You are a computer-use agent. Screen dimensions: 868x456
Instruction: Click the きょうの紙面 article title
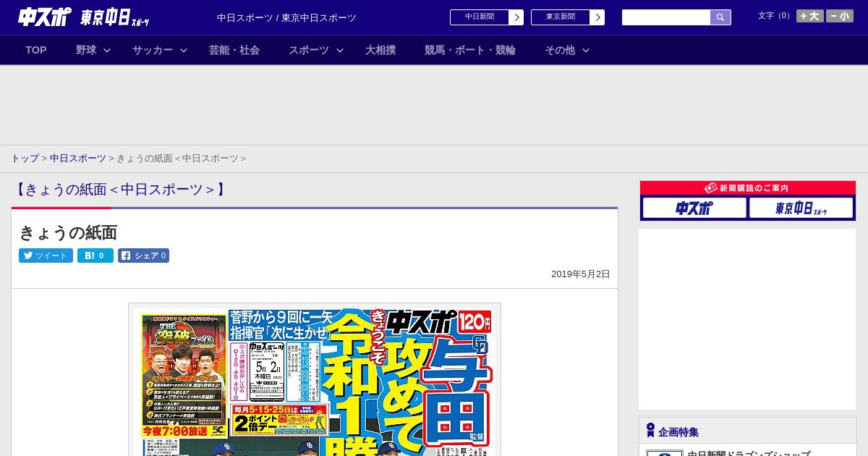68,232
